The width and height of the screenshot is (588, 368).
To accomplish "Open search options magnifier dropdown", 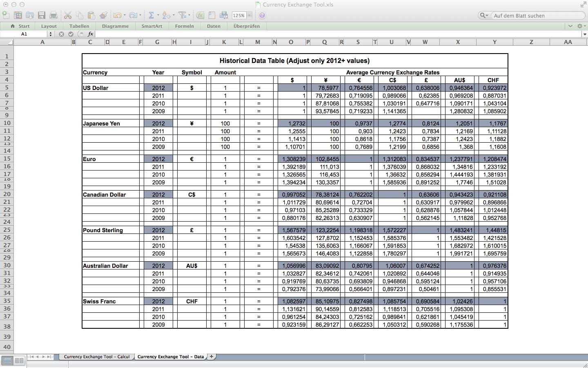I will click(484, 16).
